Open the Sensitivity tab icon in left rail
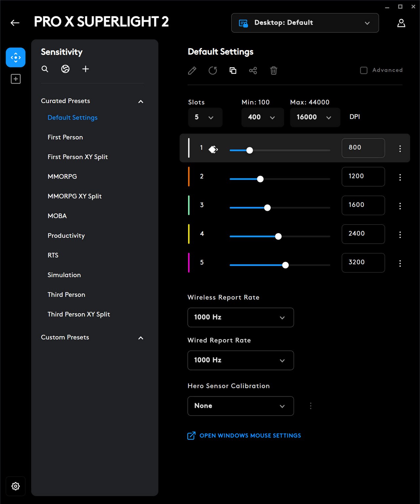Image resolution: width=420 pixels, height=504 pixels. point(15,57)
